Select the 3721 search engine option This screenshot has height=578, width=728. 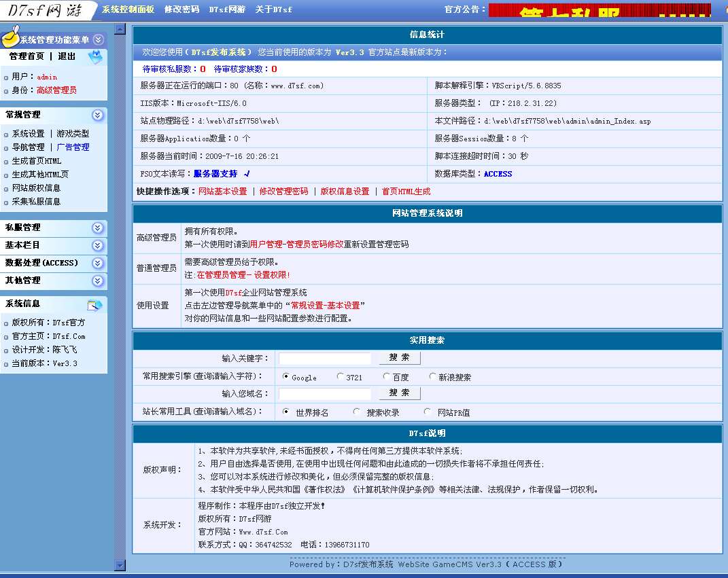point(340,376)
